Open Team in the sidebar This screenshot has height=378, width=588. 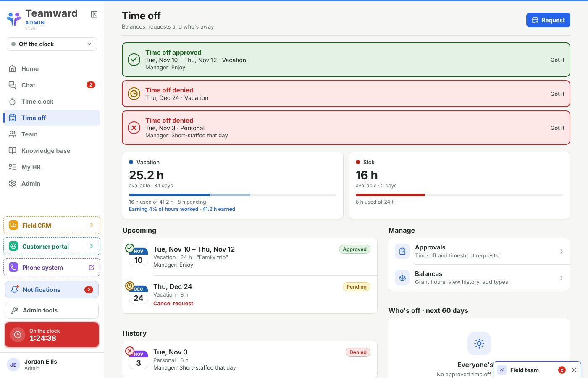pos(52,134)
